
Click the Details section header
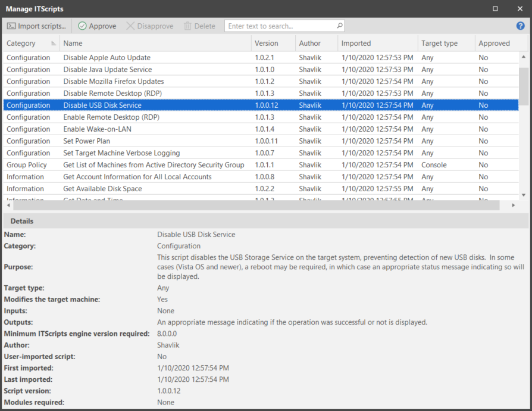click(x=265, y=221)
